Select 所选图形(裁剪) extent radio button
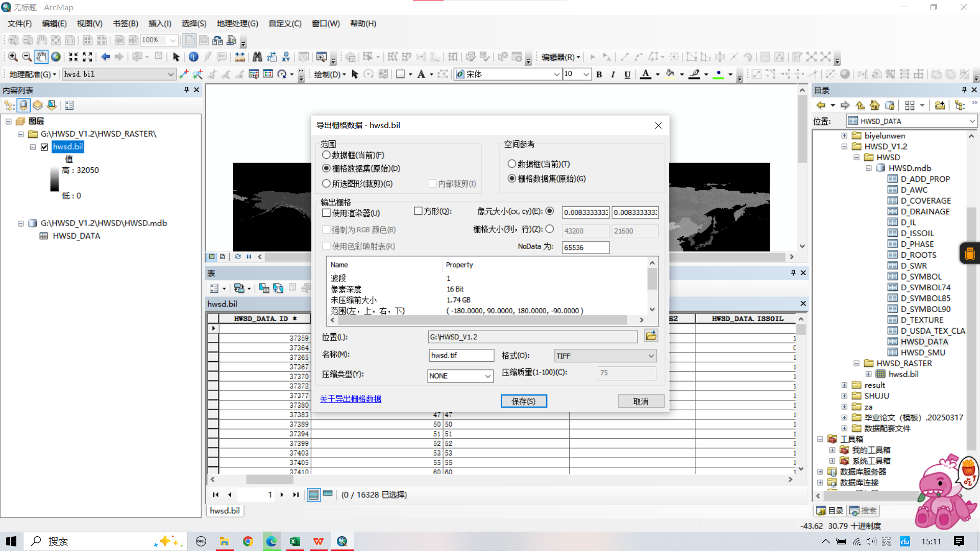This screenshot has height=551, width=980. point(327,184)
